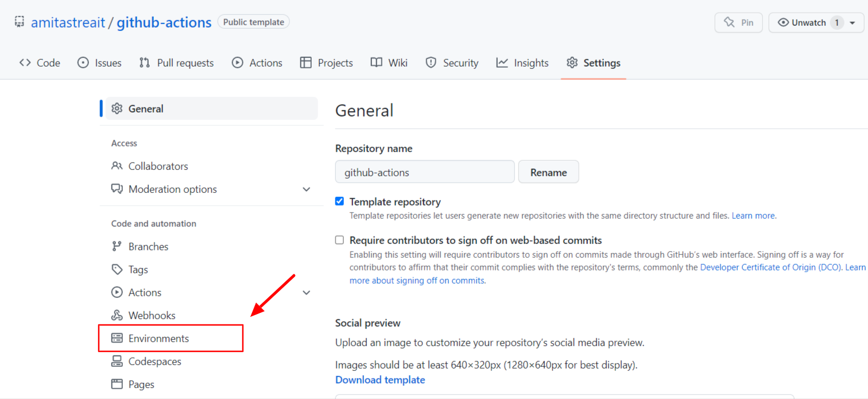Open the Code tab icon view
Viewport: 868px width, 399px height.
tap(24, 63)
